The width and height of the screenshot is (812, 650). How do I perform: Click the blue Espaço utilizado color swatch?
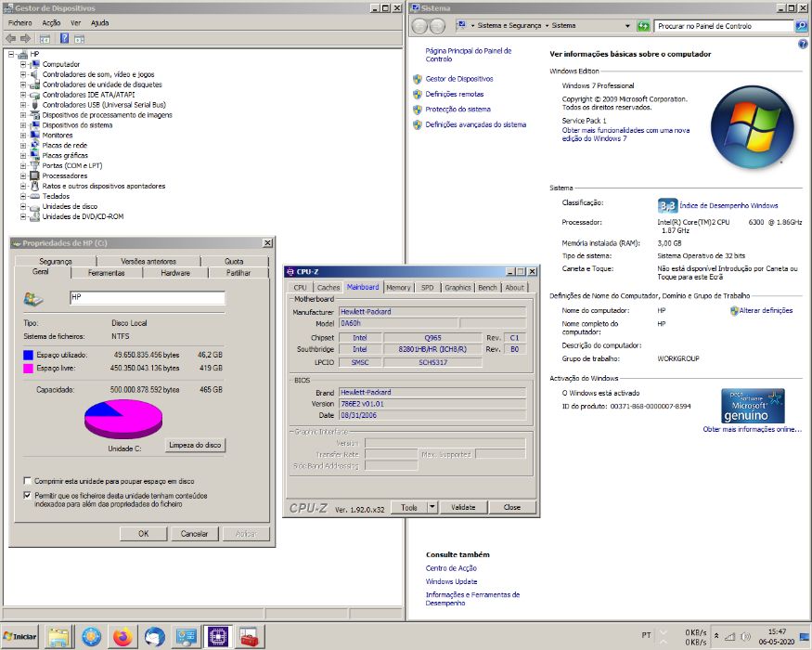28,355
